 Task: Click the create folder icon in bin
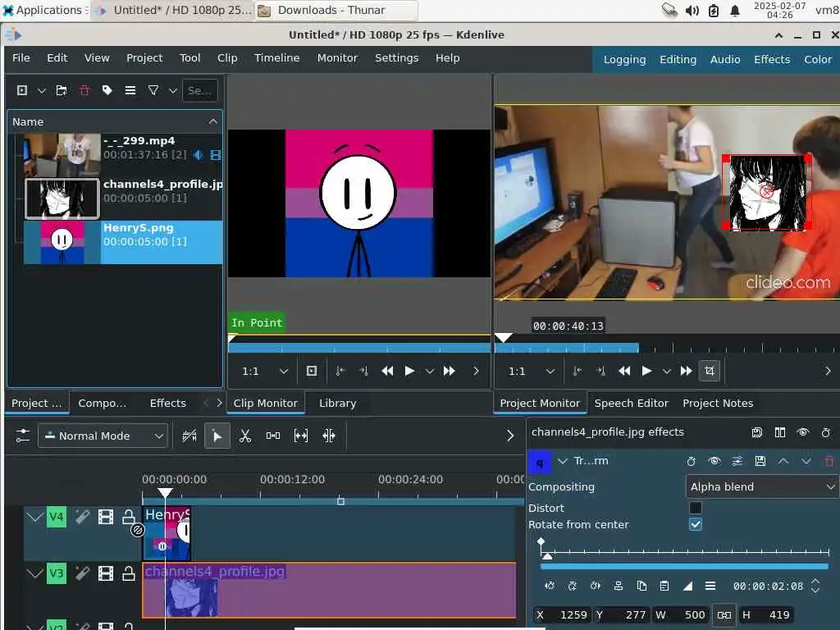[62, 90]
